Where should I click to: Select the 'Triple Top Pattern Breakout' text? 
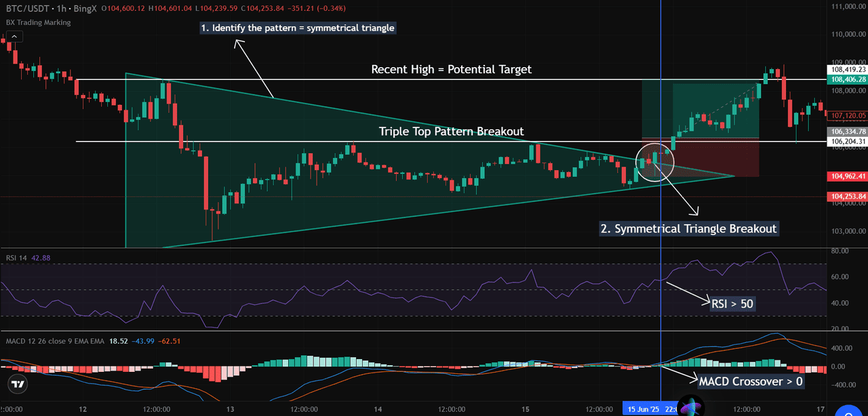click(451, 131)
